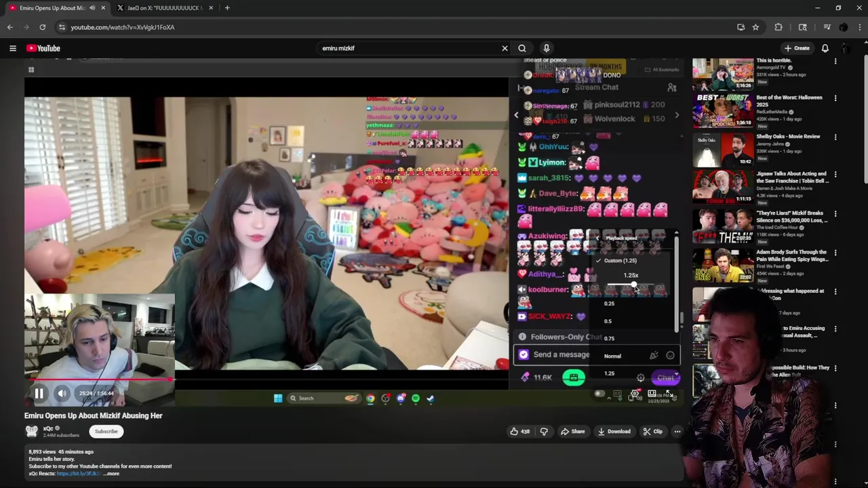This screenshot has height=488, width=868.
Task: Open options for 'Shelby Oaks' video
Action: tap(835, 137)
